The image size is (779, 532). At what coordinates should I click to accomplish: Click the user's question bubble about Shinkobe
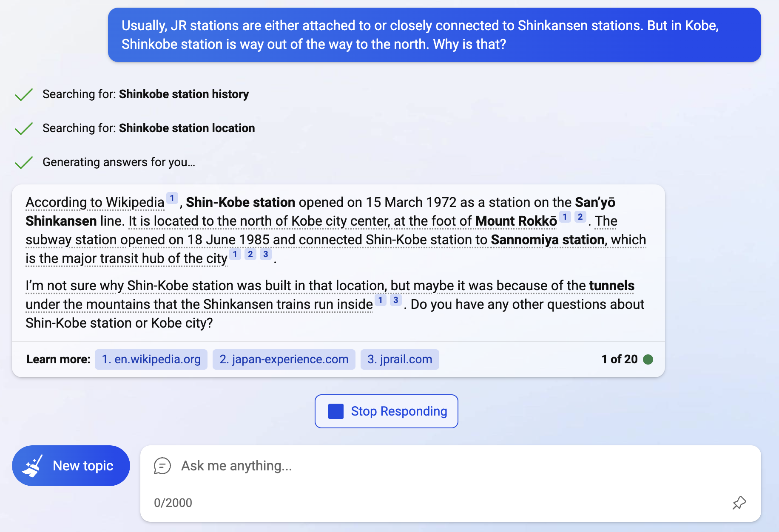coord(434,35)
